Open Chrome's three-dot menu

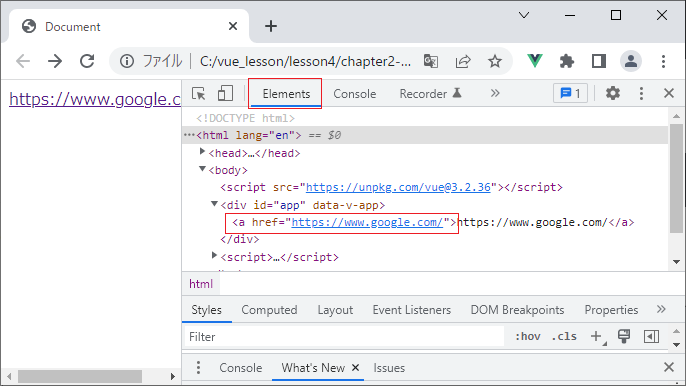click(x=663, y=61)
